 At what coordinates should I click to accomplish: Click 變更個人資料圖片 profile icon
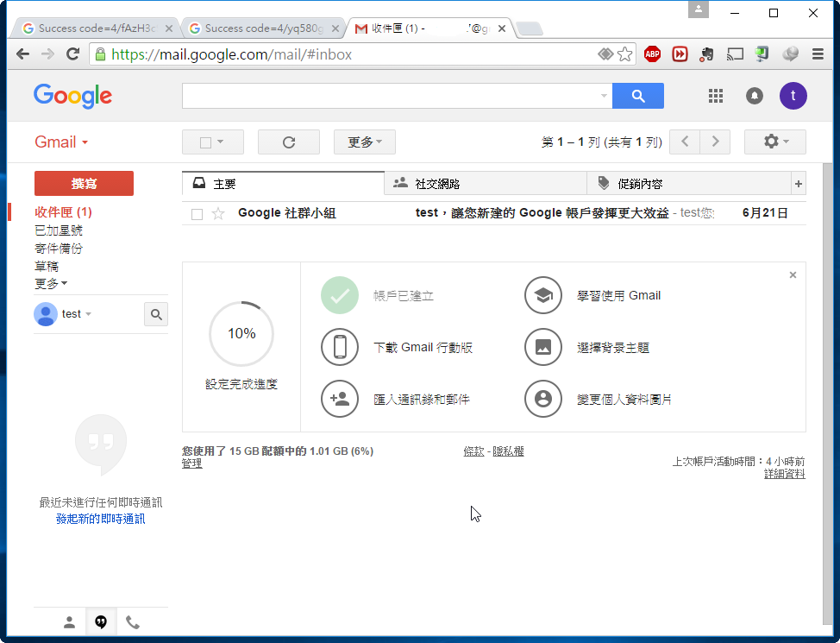click(543, 399)
